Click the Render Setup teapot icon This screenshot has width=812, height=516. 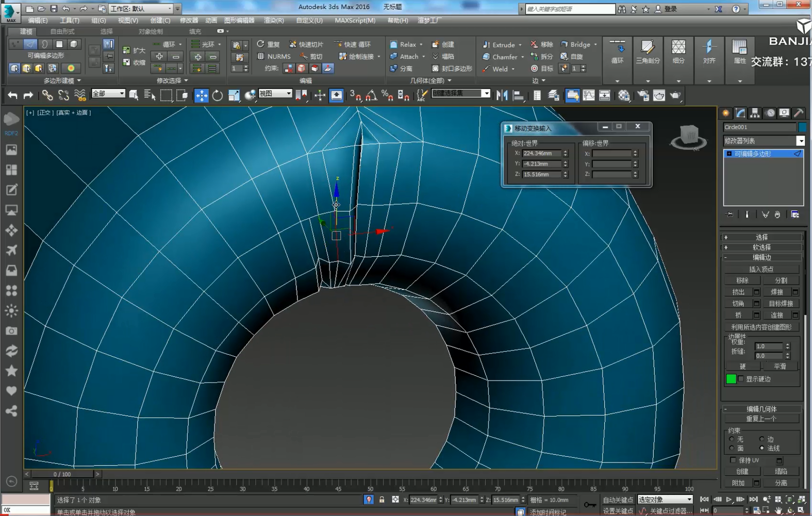pos(643,95)
